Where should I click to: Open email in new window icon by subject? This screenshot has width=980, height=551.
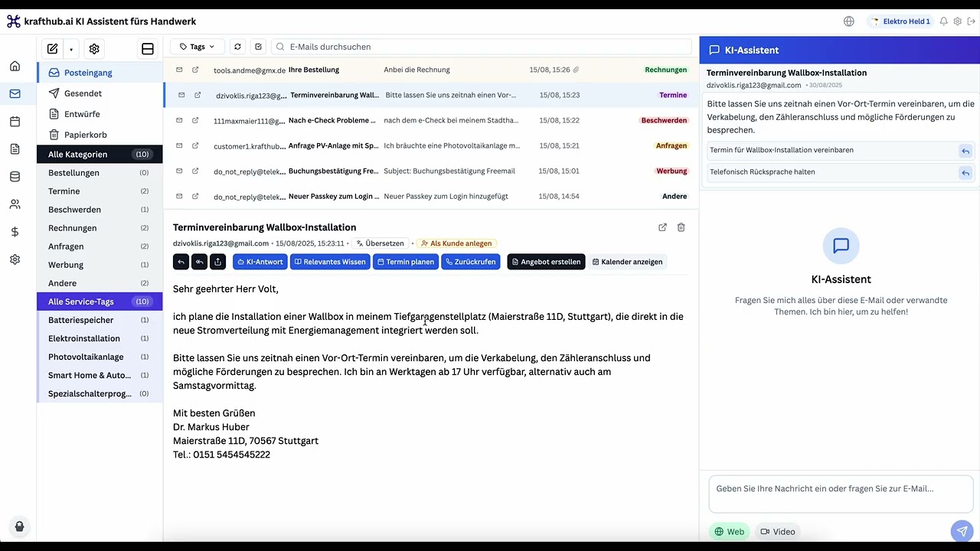(x=662, y=227)
